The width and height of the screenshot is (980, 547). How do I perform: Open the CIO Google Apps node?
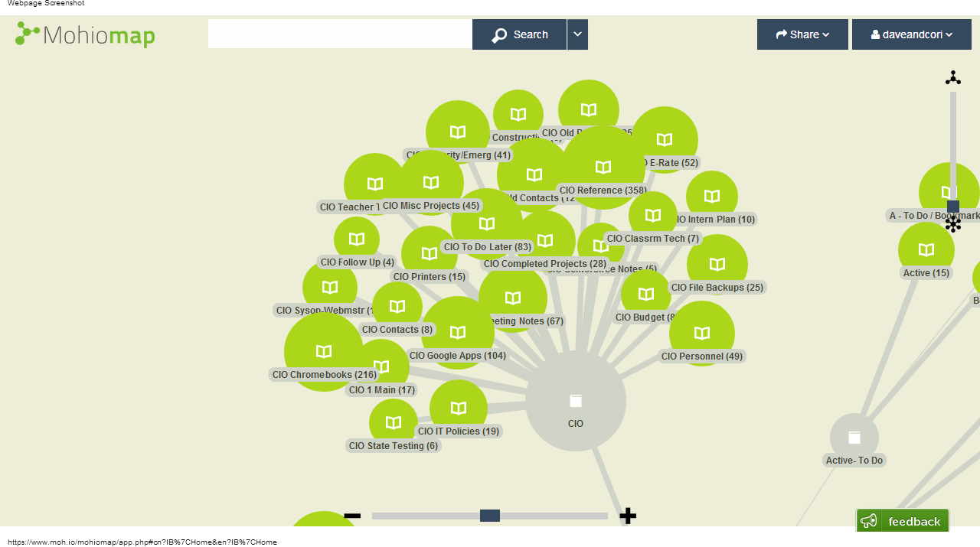458,331
